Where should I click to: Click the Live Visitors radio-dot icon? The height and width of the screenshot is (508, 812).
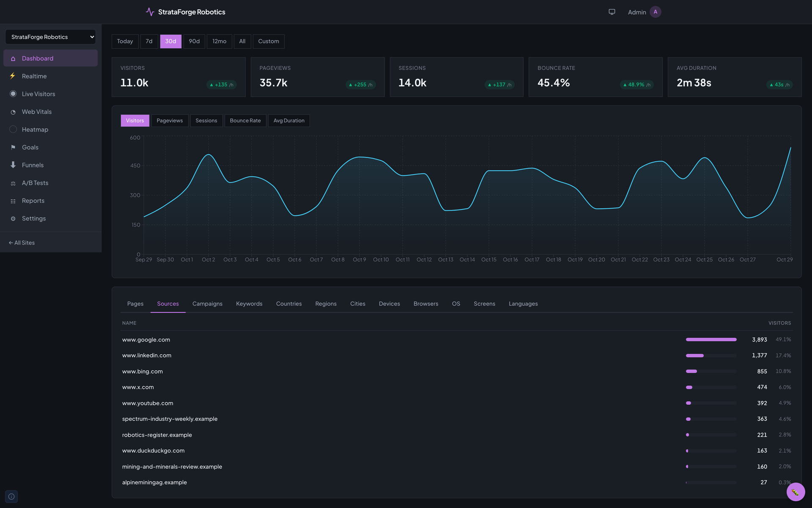coord(13,94)
